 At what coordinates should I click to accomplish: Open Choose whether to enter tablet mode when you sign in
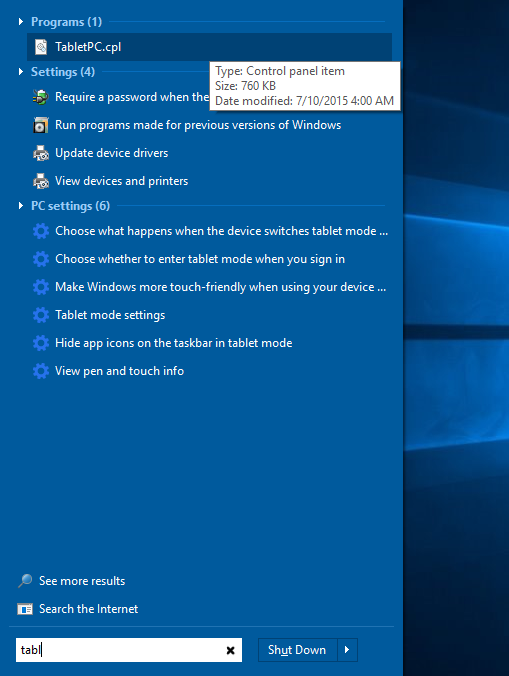point(200,259)
